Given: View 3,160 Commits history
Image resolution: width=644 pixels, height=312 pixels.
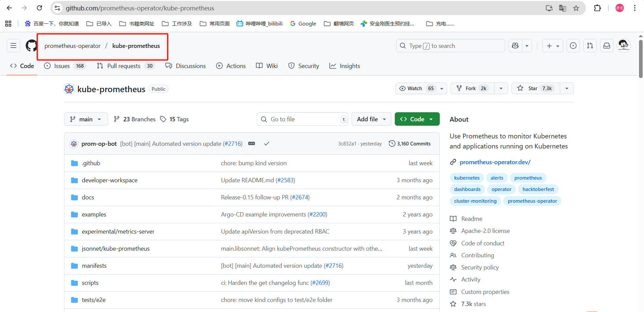Looking at the screenshot, I should [x=410, y=143].
